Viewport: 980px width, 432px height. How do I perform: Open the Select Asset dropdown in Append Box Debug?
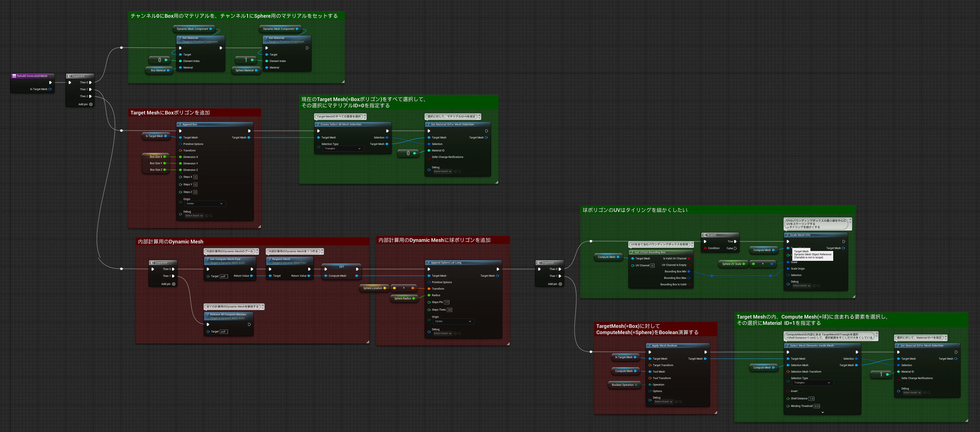[x=194, y=216]
